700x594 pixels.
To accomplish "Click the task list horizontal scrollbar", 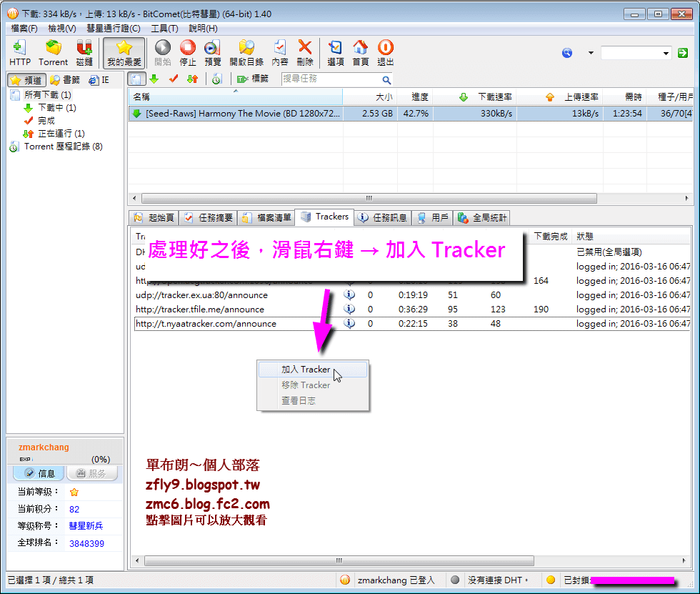I will 369,198.
